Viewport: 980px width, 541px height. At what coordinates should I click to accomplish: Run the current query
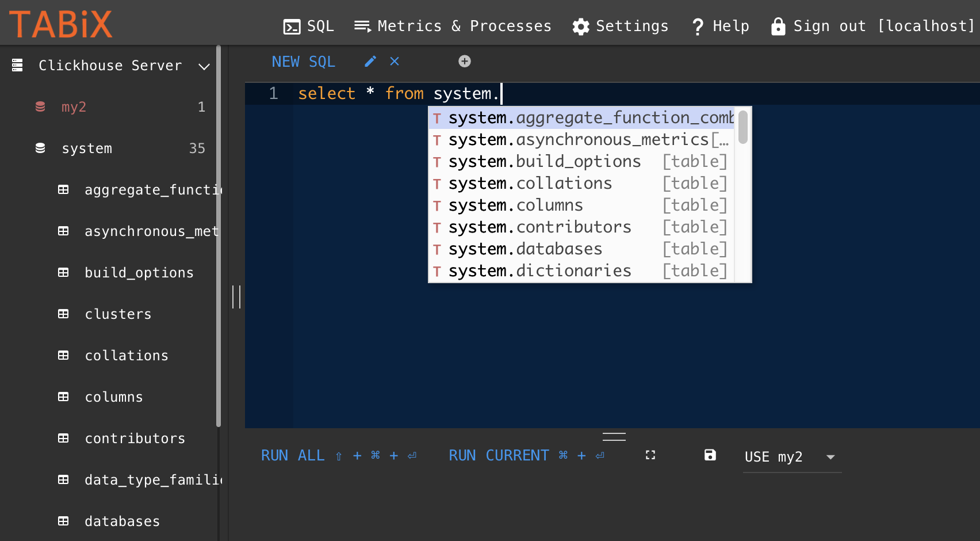click(x=526, y=456)
